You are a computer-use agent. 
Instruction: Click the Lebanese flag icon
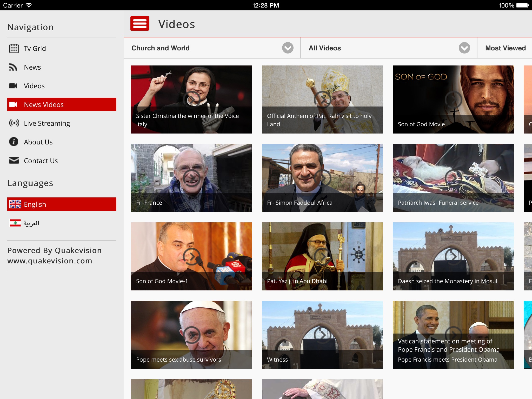click(x=15, y=223)
